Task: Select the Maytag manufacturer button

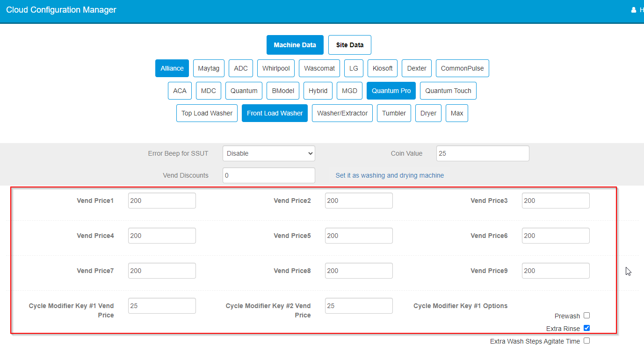Action: (x=209, y=68)
